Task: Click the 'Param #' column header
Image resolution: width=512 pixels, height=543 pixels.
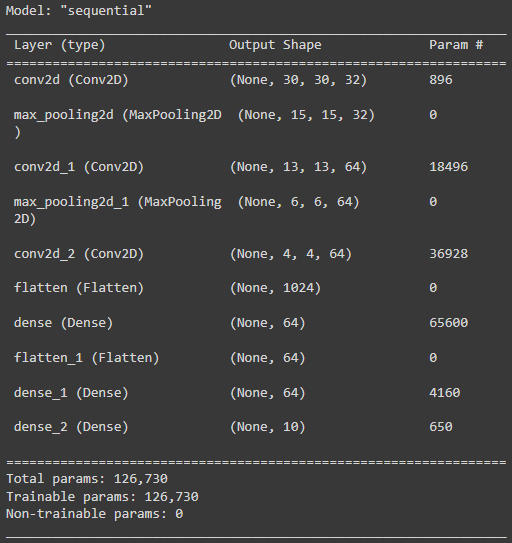Action: [x=456, y=45]
